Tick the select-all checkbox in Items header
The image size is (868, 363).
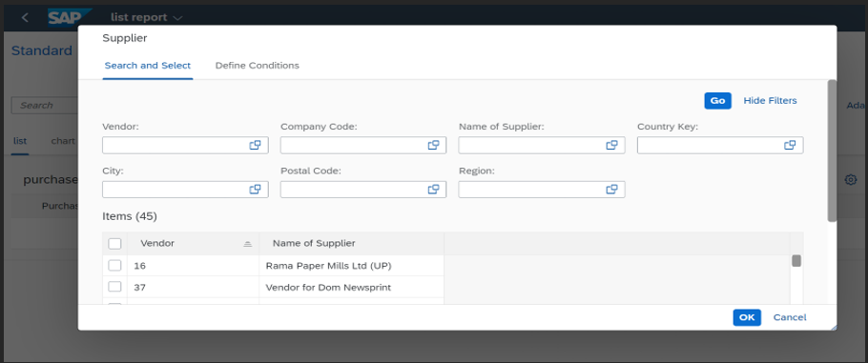click(114, 244)
